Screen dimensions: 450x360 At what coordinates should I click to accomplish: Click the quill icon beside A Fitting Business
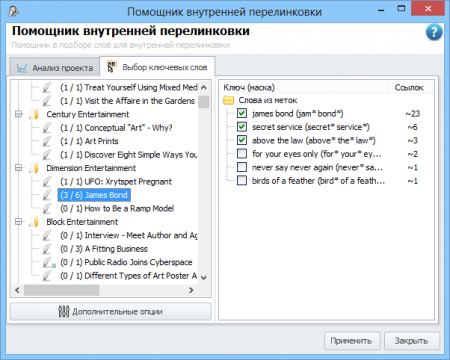47,249
